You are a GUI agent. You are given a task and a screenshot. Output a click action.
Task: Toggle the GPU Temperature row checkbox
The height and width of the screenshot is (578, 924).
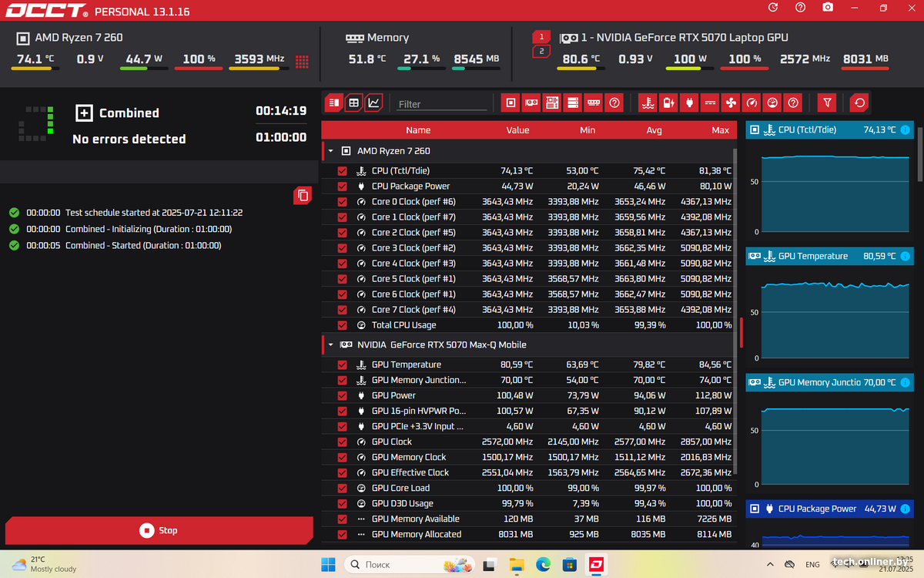[x=343, y=365]
